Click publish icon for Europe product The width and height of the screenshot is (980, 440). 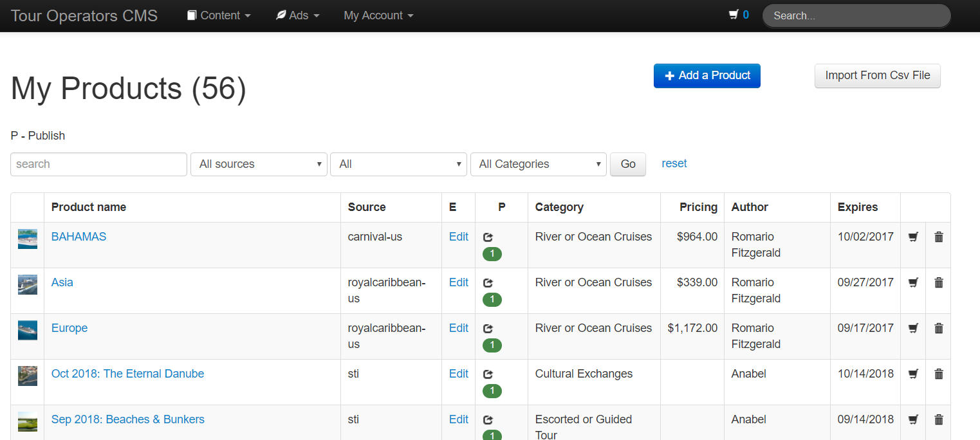click(488, 328)
